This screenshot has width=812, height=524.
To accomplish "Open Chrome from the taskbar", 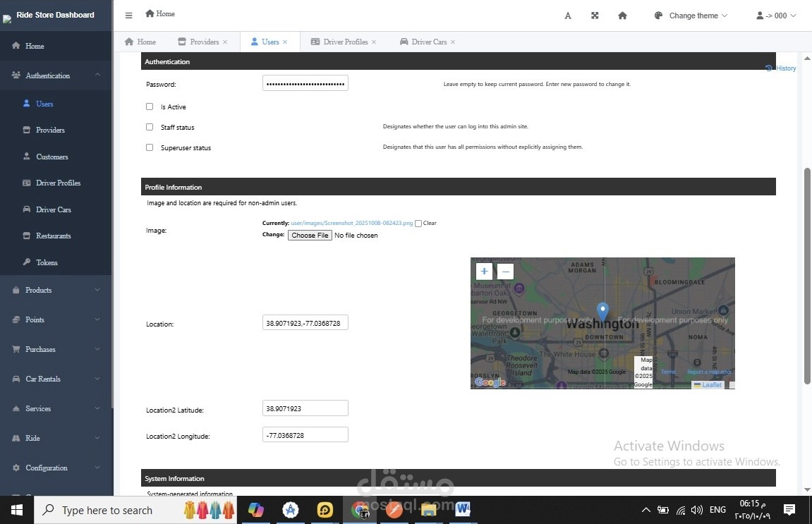I will (360, 510).
